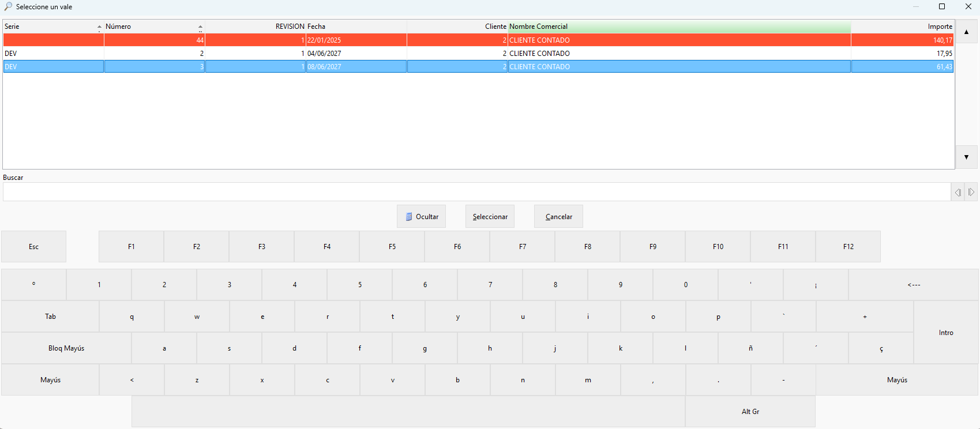The image size is (980, 429).
Task: Click the Intro key on the keyboard
Action: pyautogui.click(x=946, y=333)
